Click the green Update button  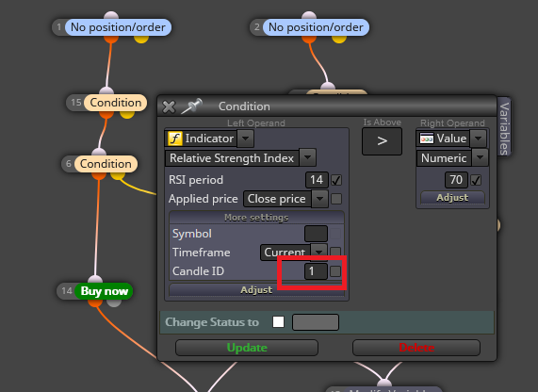tap(247, 348)
